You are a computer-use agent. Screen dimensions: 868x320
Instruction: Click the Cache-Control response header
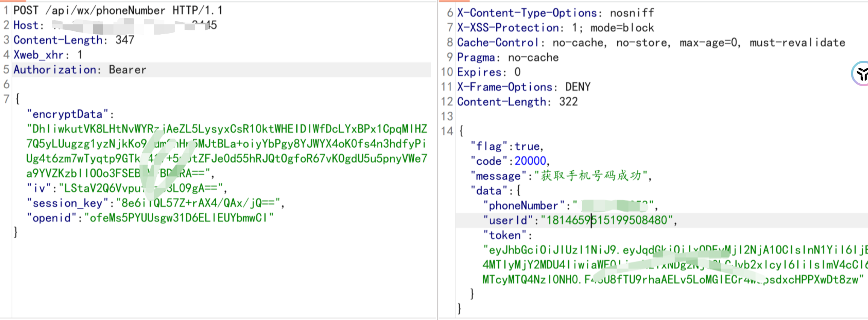pos(497,43)
